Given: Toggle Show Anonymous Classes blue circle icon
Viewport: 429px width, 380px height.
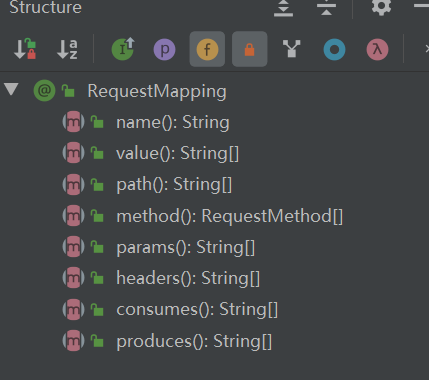Looking at the screenshot, I should tap(334, 50).
